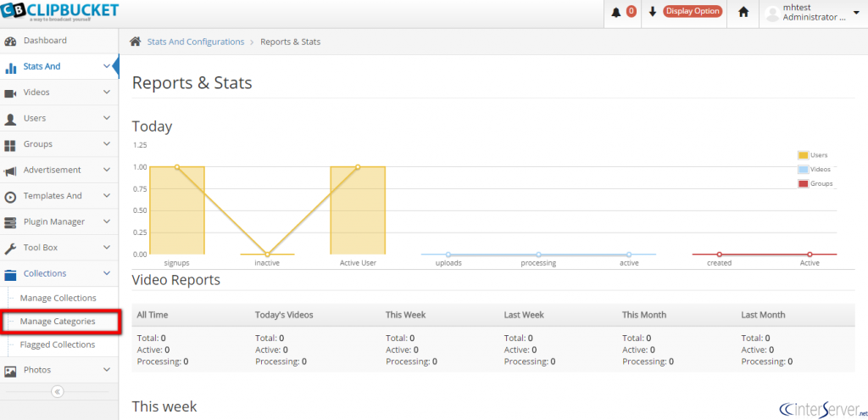Click the This Week column header
868x420 pixels.
pos(406,315)
